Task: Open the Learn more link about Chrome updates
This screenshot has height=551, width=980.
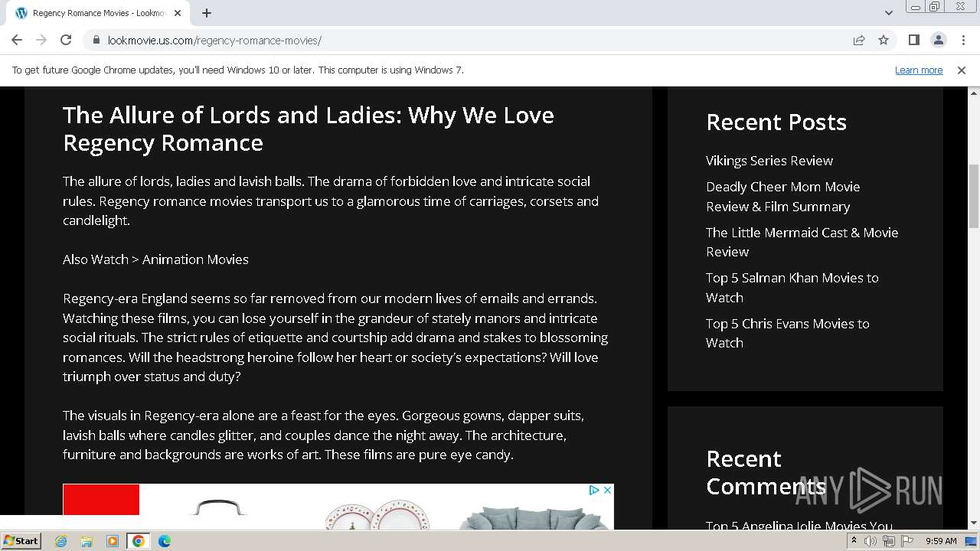Action: tap(919, 70)
